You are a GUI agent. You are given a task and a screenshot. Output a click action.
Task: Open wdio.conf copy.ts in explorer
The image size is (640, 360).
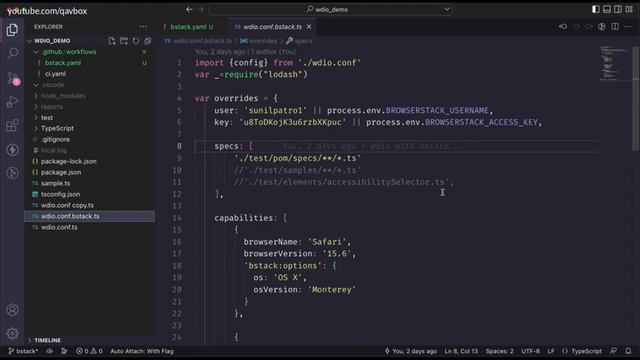point(67,205)
